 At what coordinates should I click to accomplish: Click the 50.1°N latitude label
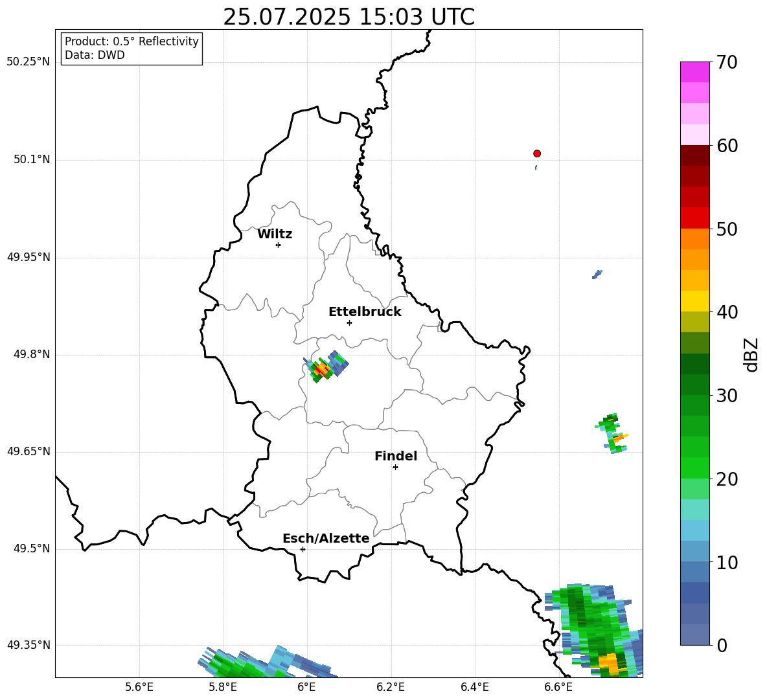coord(32,160)
